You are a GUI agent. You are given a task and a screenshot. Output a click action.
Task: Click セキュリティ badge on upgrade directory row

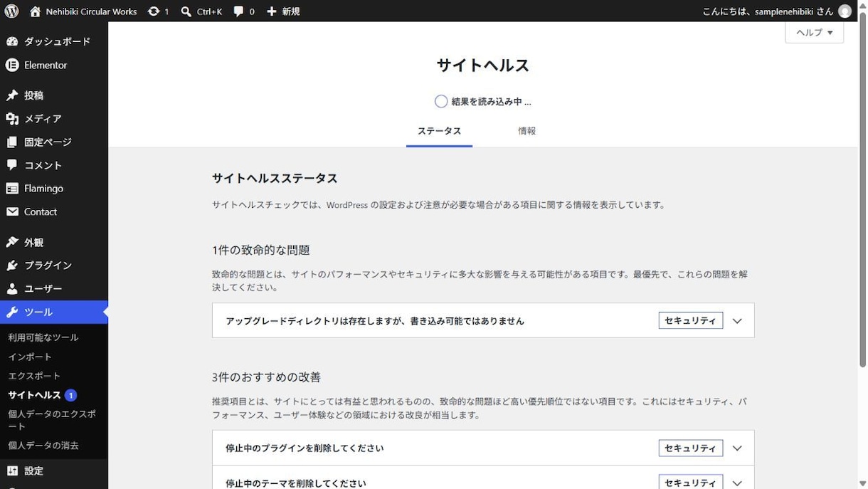pos(691,321)
